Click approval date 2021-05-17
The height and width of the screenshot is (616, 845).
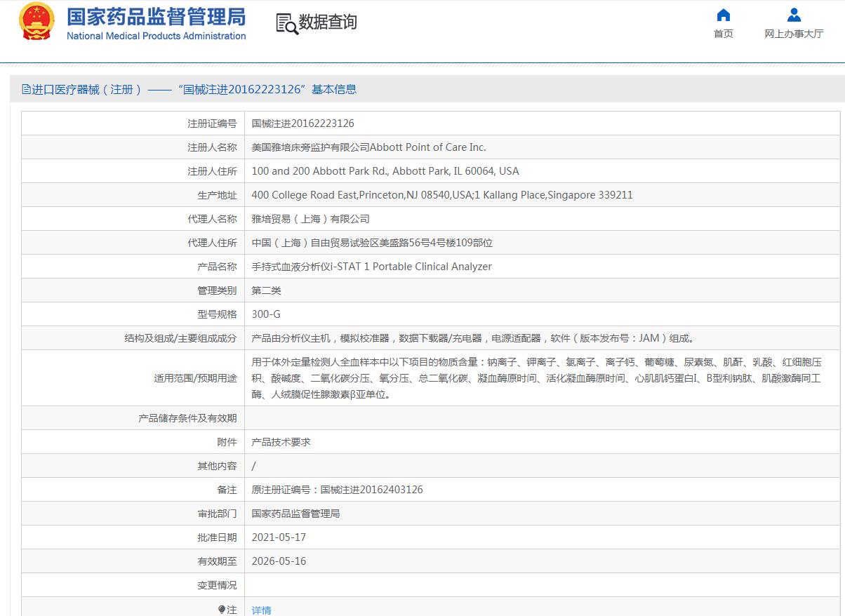click(279, 537)
